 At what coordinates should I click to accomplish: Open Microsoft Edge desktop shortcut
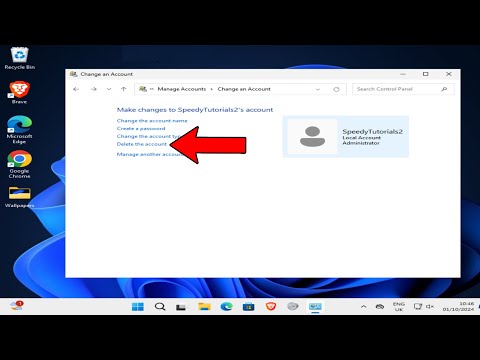point(19,130)
